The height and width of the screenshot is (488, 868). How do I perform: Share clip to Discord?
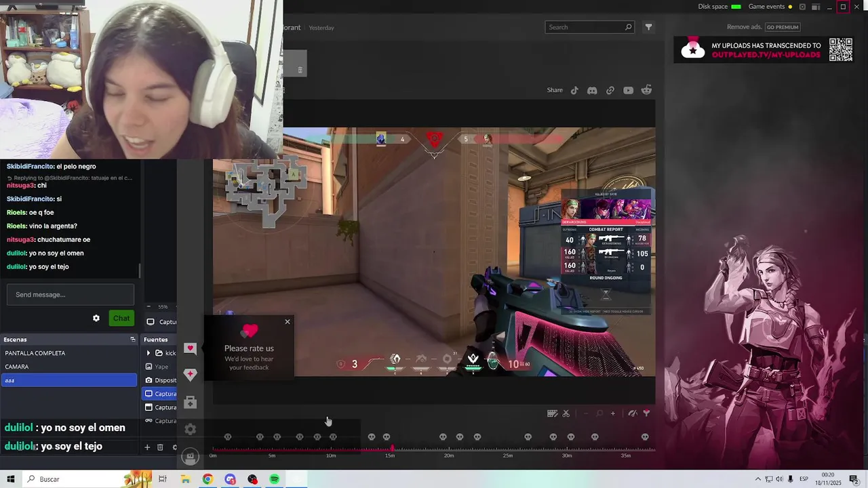point(592,90)
